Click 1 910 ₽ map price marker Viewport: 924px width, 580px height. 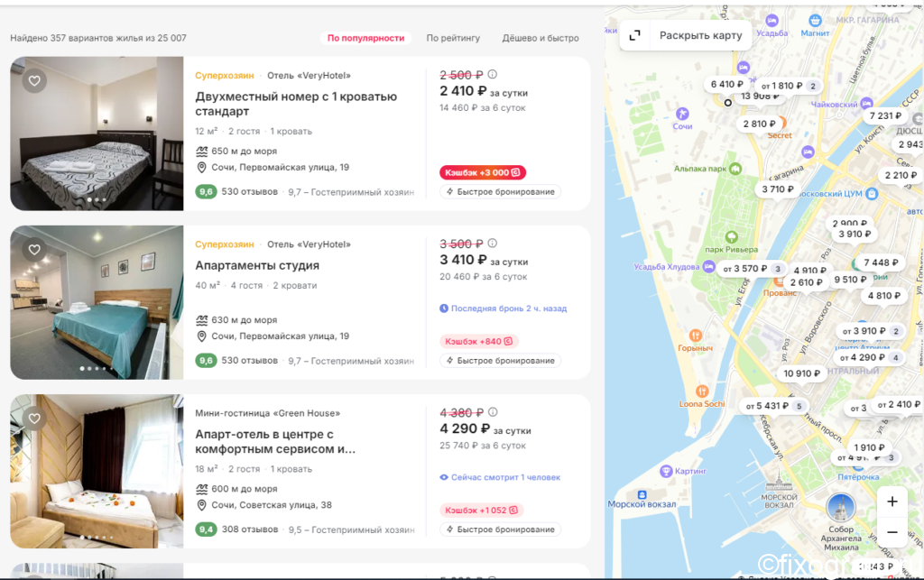click(x=869, y=447)
